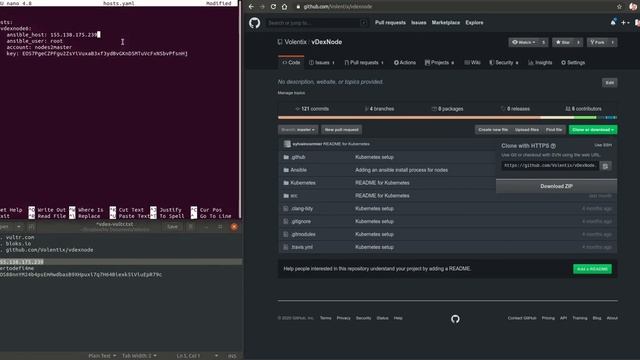This screenshot has width=640, height=360.
Task: Open the Kubernetes folder
Action: [303, 183]
